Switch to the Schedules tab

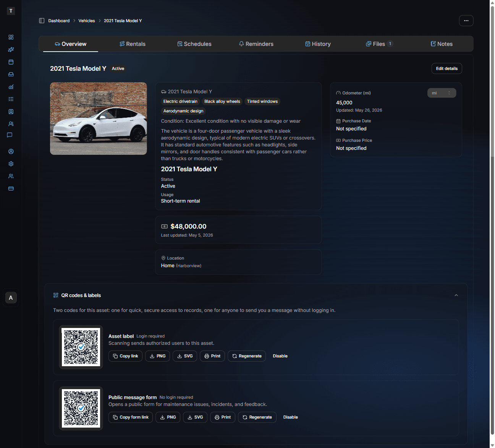tap(194, 44)
